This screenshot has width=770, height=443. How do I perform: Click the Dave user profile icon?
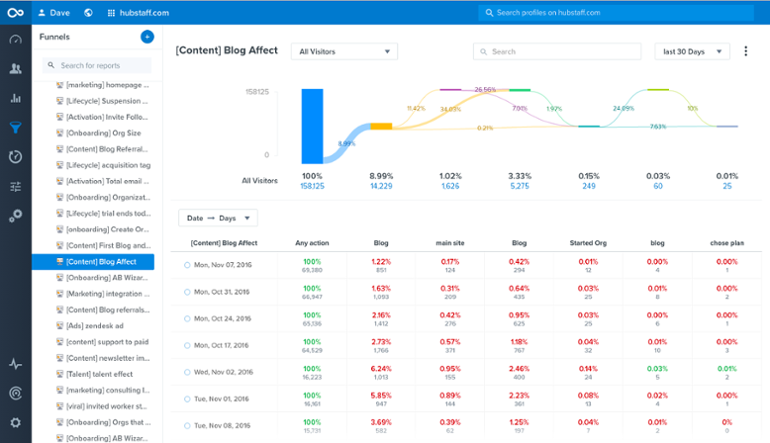42,13
